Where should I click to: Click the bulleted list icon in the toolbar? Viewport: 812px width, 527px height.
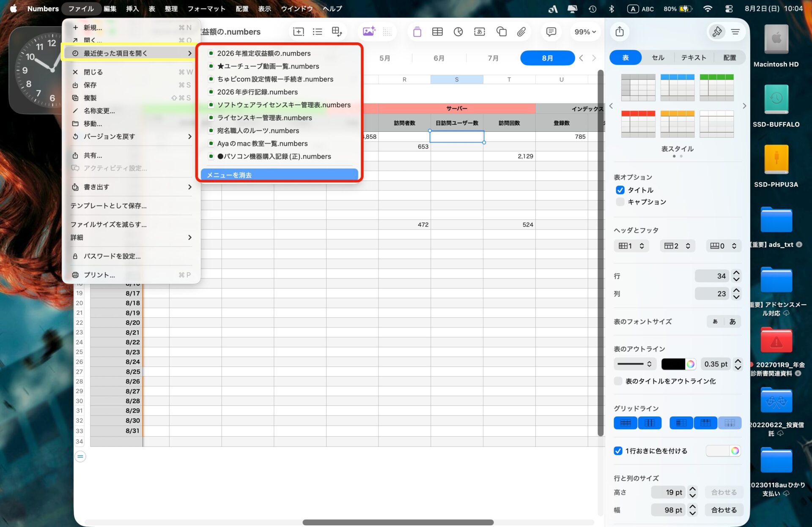coord(317,32)
